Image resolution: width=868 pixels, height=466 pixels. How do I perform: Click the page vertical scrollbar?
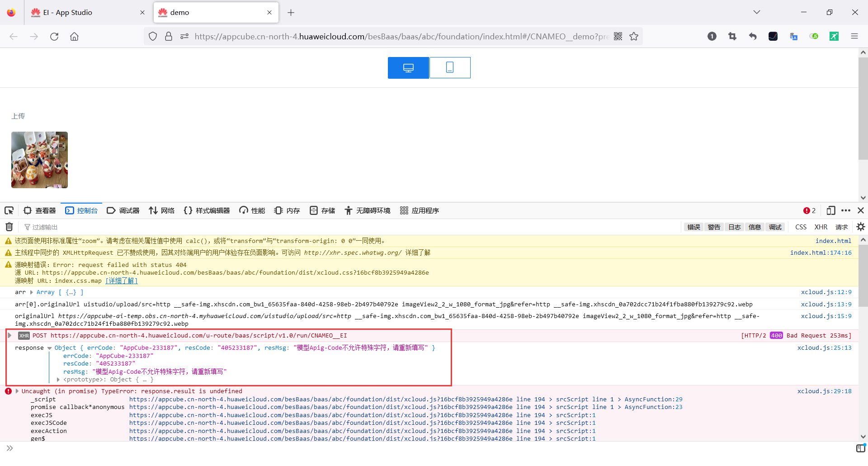point(863,109)
